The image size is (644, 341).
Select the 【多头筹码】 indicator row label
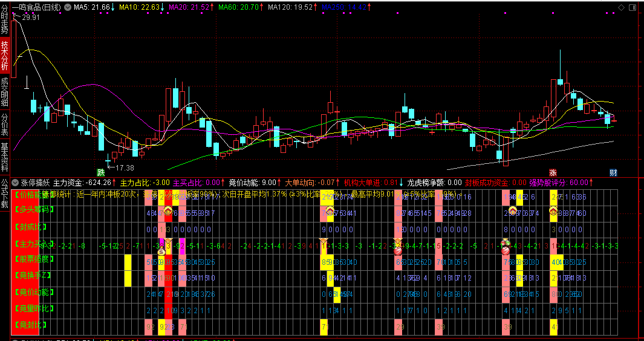pos(34,210)
